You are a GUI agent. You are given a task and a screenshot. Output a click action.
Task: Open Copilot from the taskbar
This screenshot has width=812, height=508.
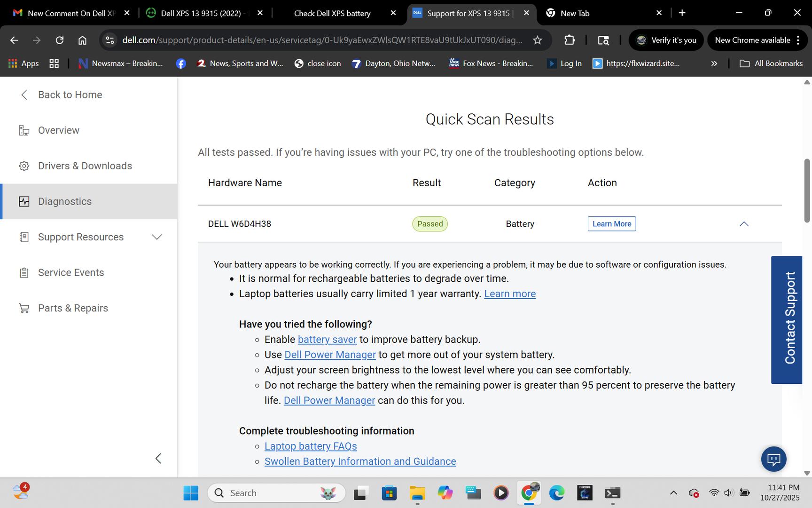tap(445, 493)
